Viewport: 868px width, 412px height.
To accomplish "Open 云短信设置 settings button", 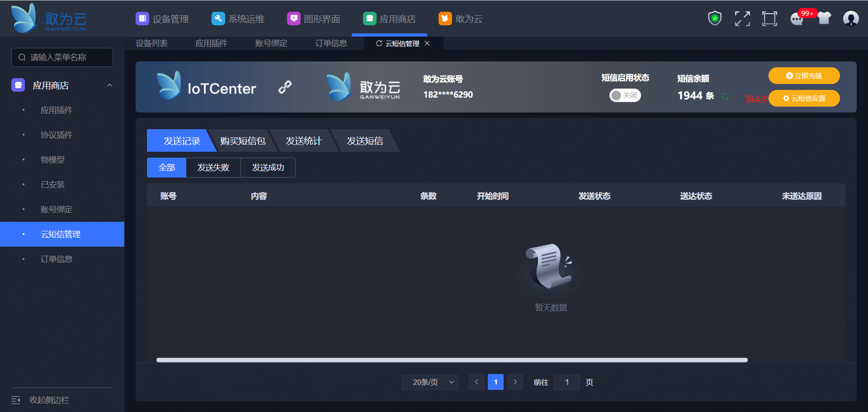I will [x=804, y=98].
